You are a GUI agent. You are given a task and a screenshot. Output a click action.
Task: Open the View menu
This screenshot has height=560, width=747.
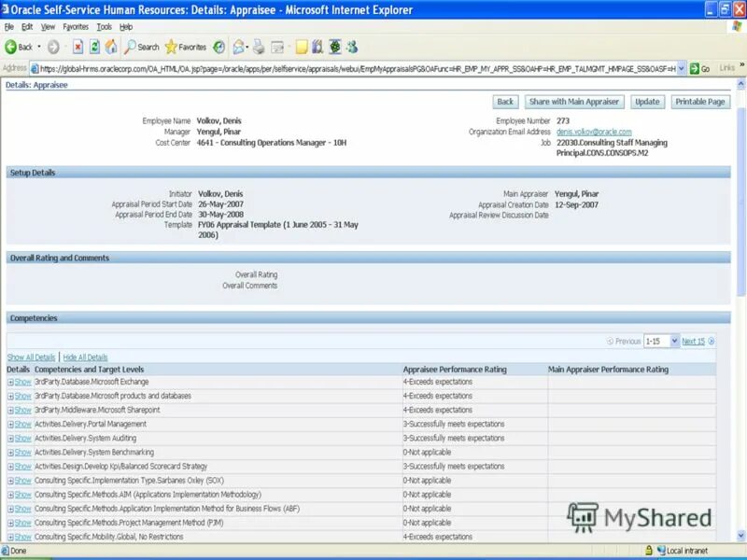point(48,27)
